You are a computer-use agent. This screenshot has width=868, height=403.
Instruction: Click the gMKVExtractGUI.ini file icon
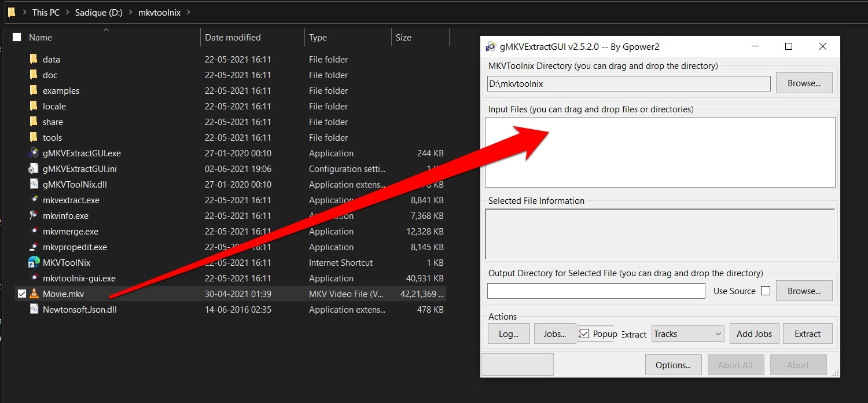click(x=34, y=168)
